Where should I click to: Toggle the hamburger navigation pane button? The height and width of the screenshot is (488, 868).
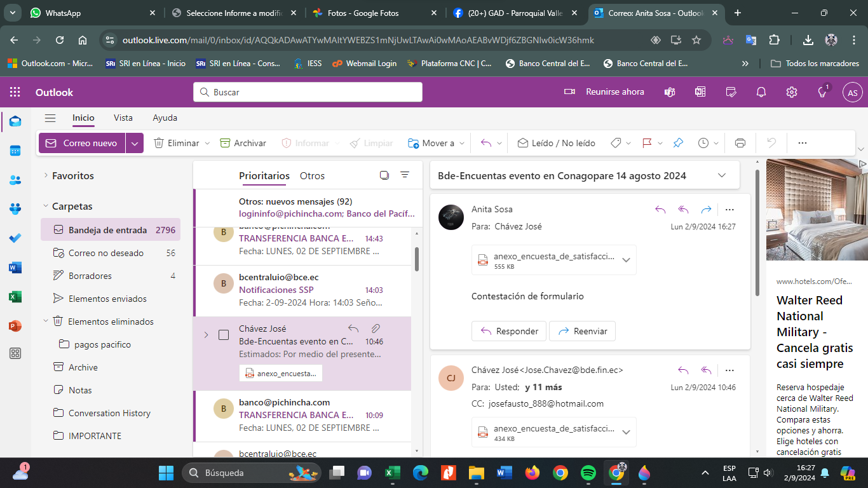point(50,118)
